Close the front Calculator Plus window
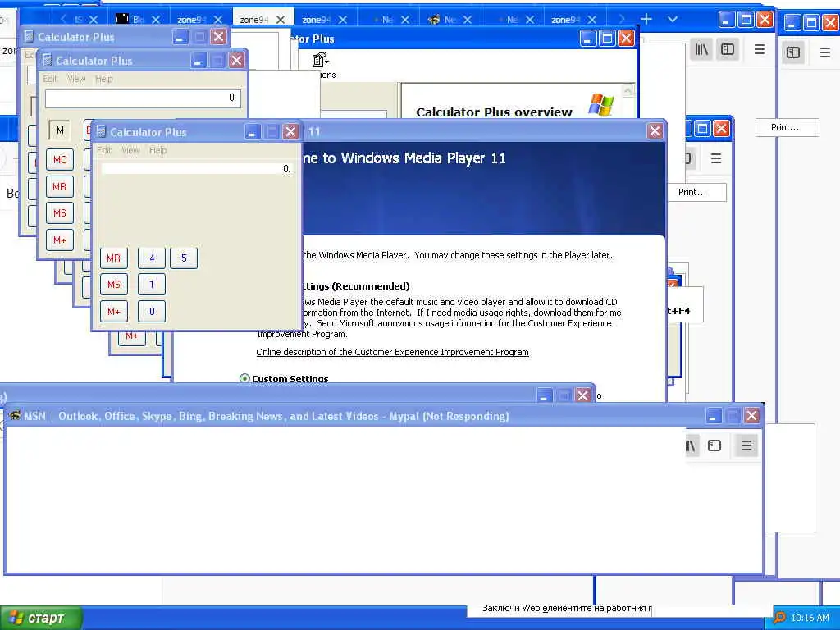 pos(290,132)
